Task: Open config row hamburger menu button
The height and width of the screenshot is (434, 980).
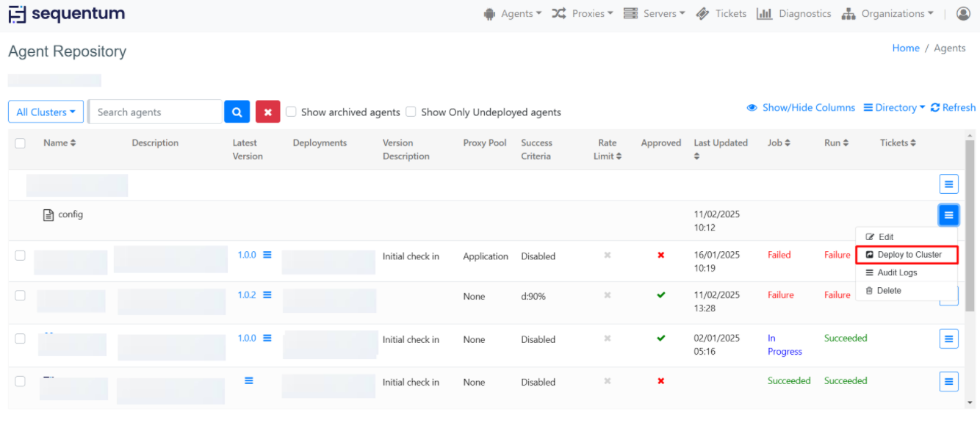Action: (x=948, y=215)
